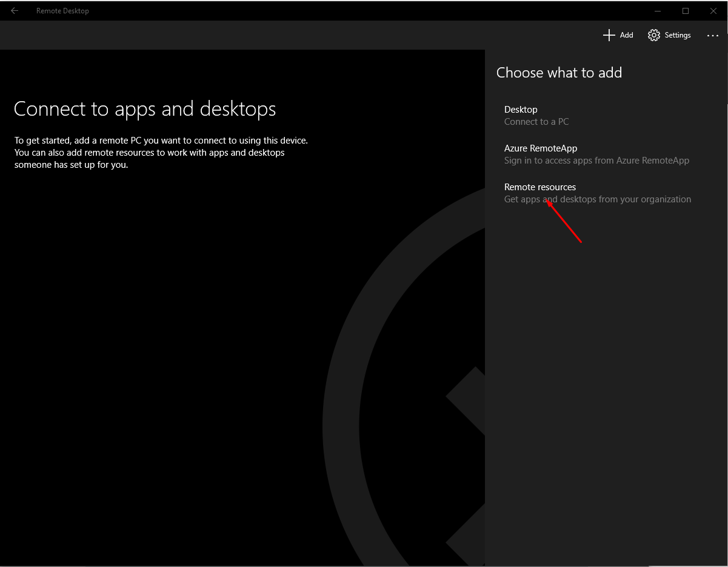This screenshot has height=567, width=728.
Task: Click the back arrow in title bar
Action: click(x=15, y=11)
